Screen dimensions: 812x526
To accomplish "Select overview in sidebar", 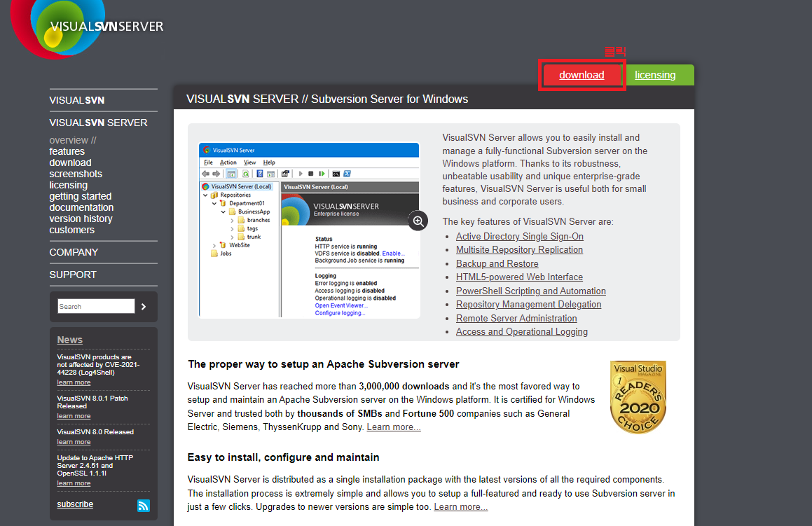I will click(73, 140).
